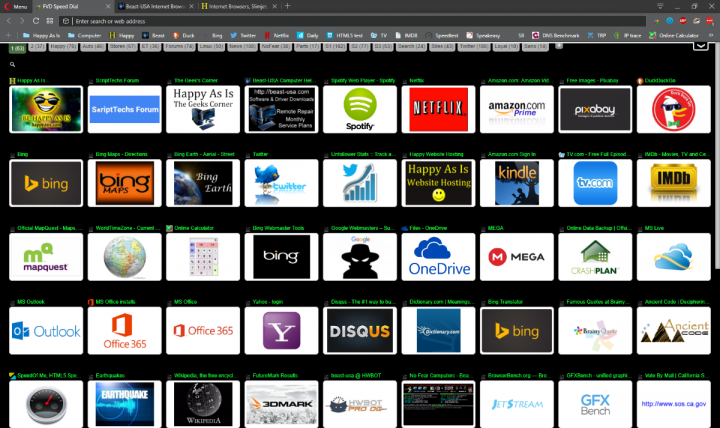Open the Amazon Prime Video thumbnail
Screen dimensions: 720x428
pos(517,109)
